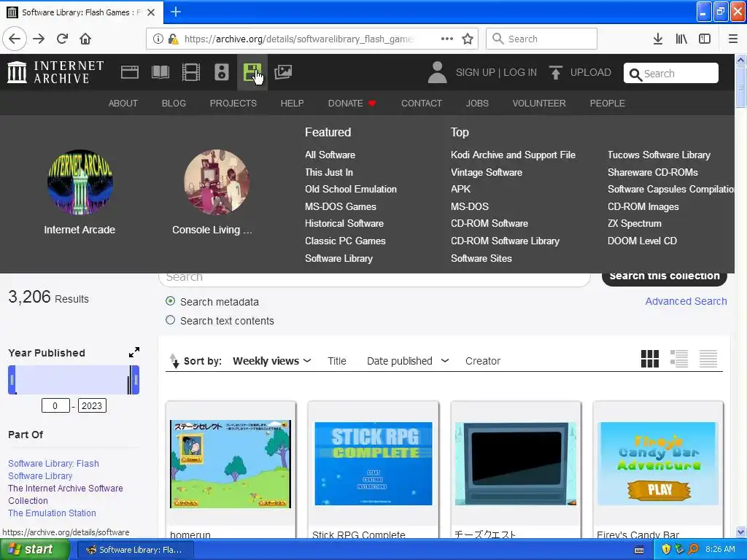Open the ABOUT menu item
The height and width of the screenshot is (560, 747).
123,104
